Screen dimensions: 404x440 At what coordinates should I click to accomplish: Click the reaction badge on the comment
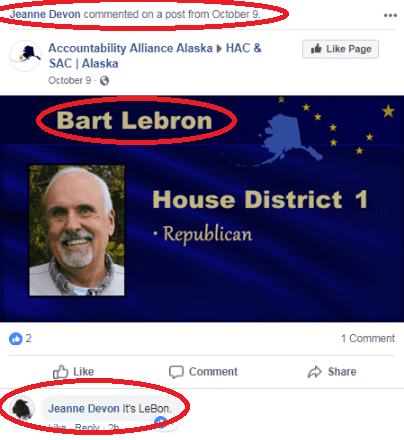pos(161,422)
